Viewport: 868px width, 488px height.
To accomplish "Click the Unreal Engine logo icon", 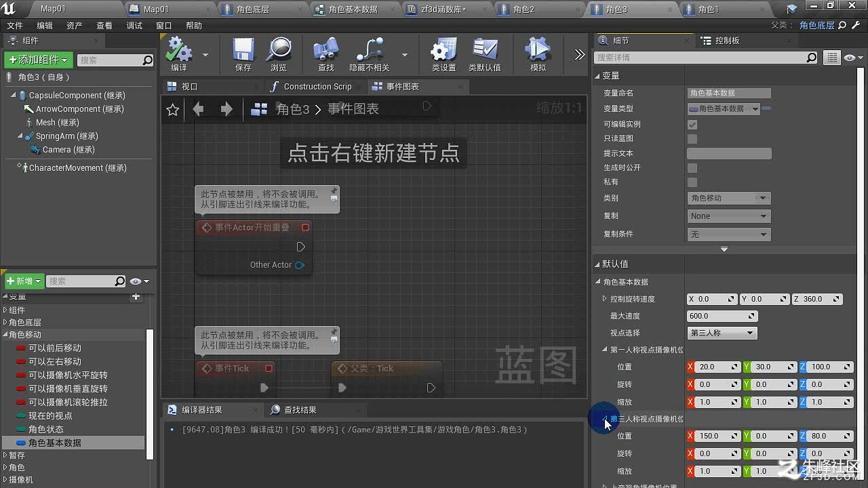I will click(9, 8).
